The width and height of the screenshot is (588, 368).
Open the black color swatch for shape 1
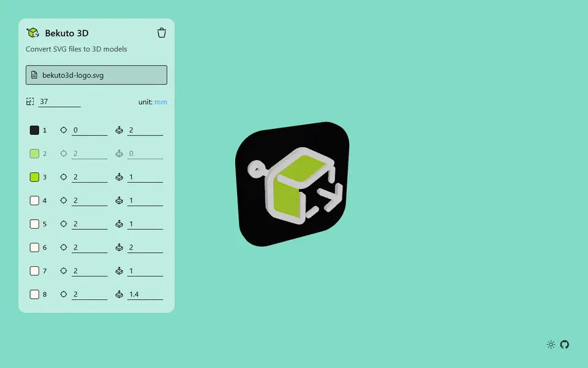pos(34,130)
